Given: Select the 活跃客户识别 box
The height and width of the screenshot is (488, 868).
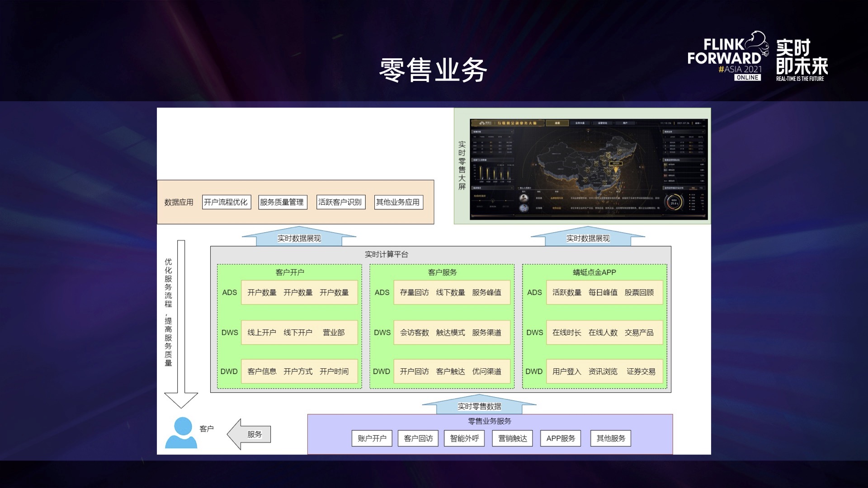Looking at the screenshot, I should 340,202.
